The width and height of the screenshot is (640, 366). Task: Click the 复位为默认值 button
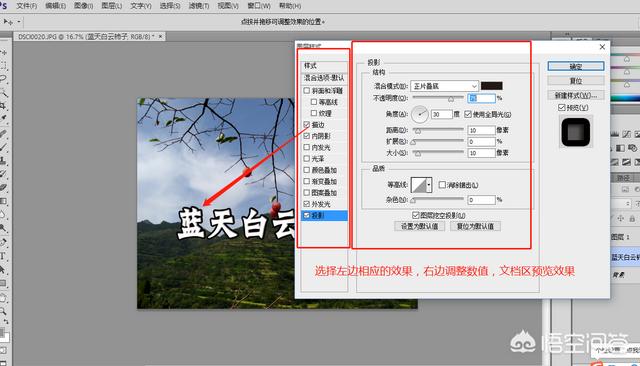pos(475,226)
